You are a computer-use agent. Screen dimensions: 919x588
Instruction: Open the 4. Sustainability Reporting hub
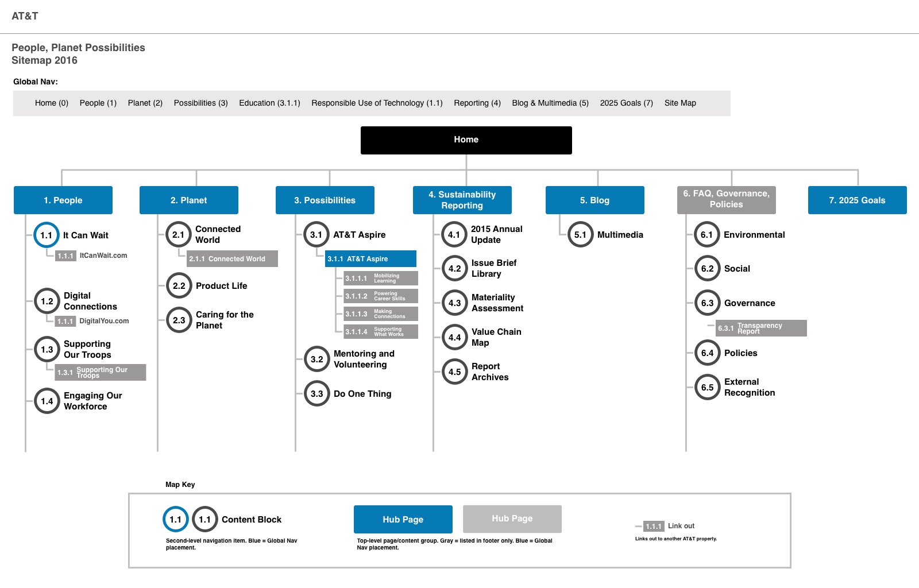462,200
